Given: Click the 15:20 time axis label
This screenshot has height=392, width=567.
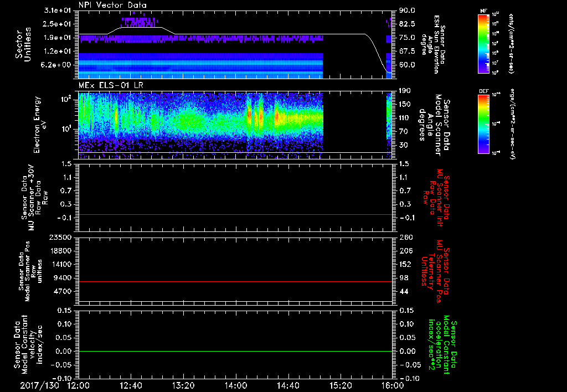Looking at the screenshot, I should tap(340, 385).
